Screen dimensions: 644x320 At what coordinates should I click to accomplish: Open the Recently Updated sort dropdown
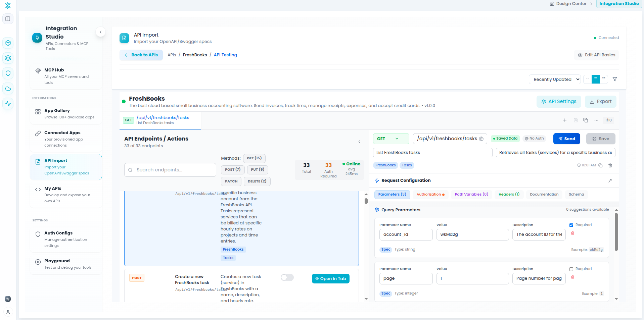click(x=555, y=79)
